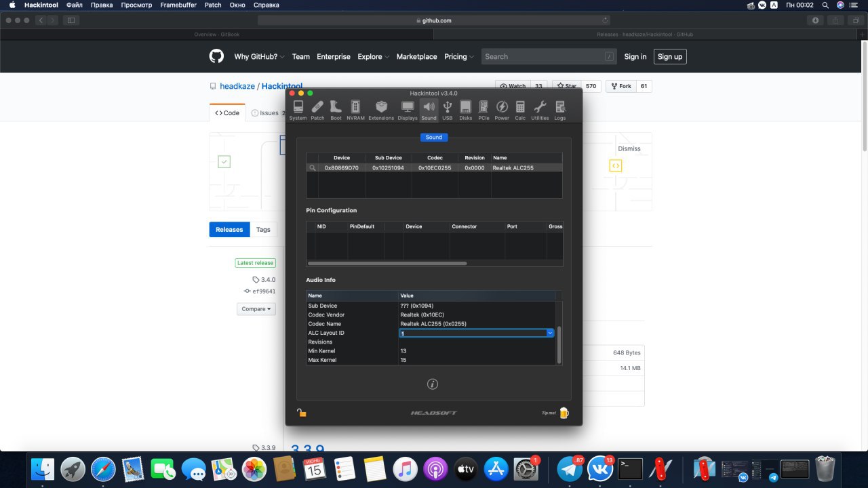Open the Extensions toolbar section
868x488 pixels.
click(381, 110)
